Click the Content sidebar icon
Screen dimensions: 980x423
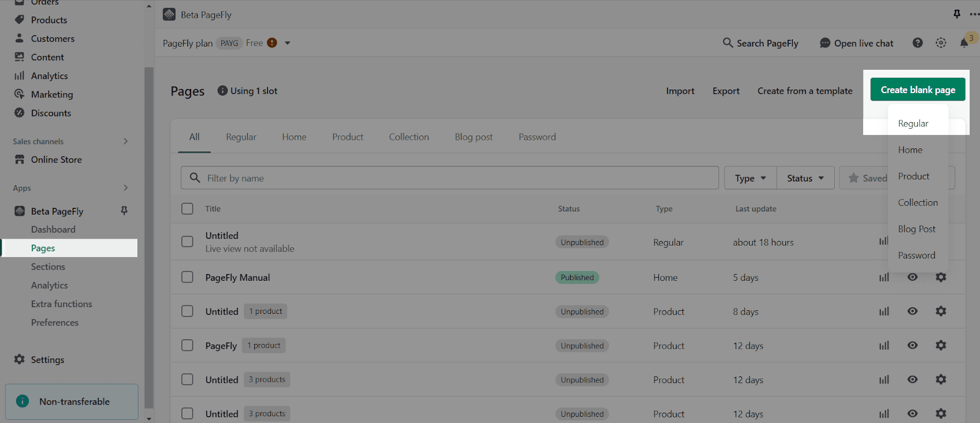20,57
